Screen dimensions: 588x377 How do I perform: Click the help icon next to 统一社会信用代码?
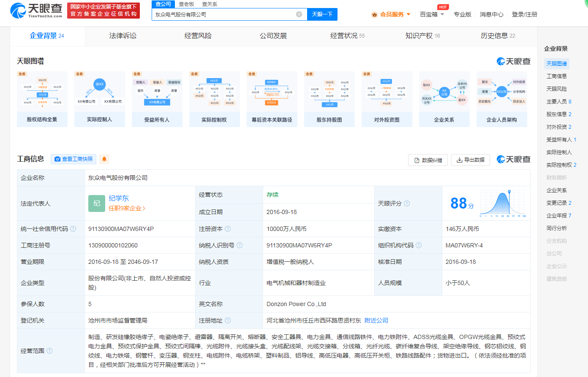(73, 229)
